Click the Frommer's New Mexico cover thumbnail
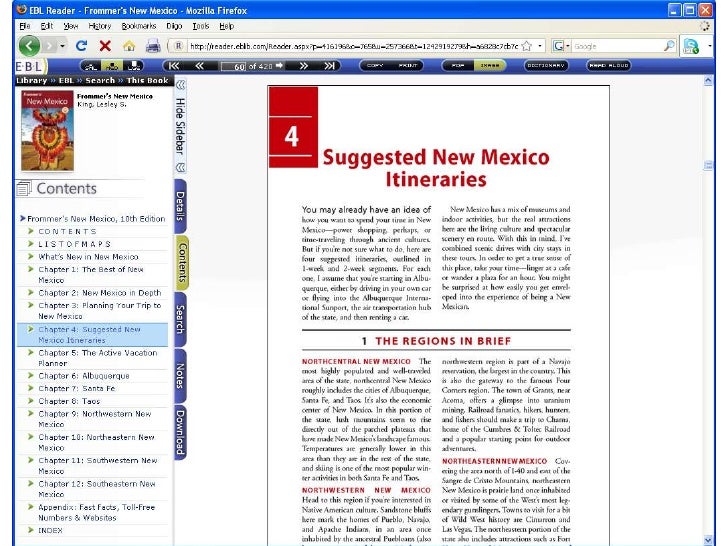Viewport: 728px width, 546px height. click(47, 130)
